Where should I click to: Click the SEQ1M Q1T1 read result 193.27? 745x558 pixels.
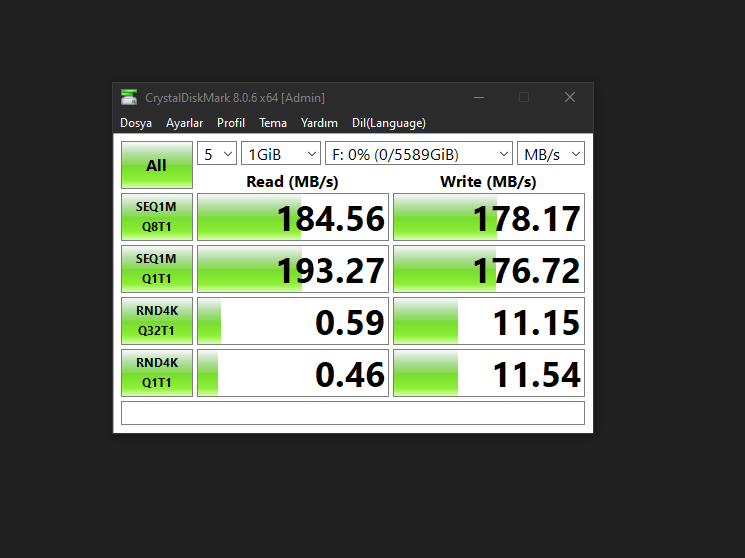(x=293, y=269)
